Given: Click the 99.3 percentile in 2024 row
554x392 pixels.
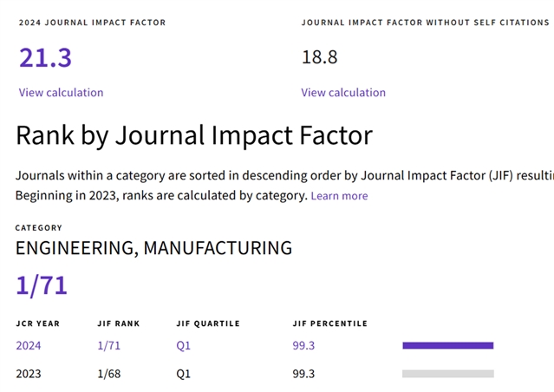Looking at the screenshot, I should 303,346.
